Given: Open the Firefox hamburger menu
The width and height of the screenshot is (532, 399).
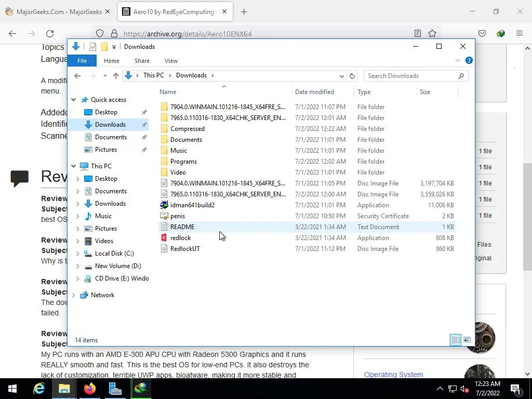Looking at the screenshot, I should 520,33.
